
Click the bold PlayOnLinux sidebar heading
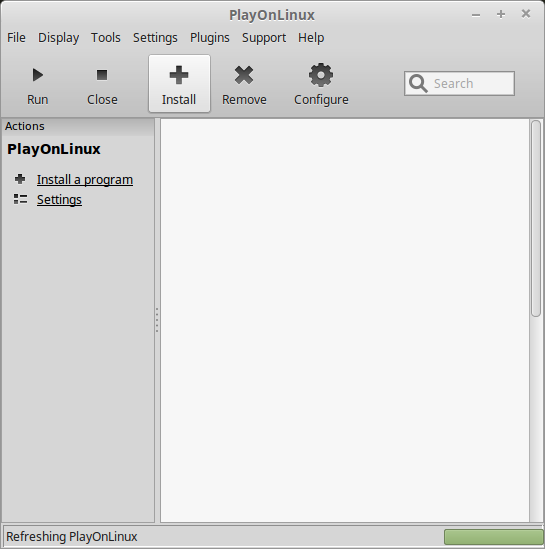54,149
